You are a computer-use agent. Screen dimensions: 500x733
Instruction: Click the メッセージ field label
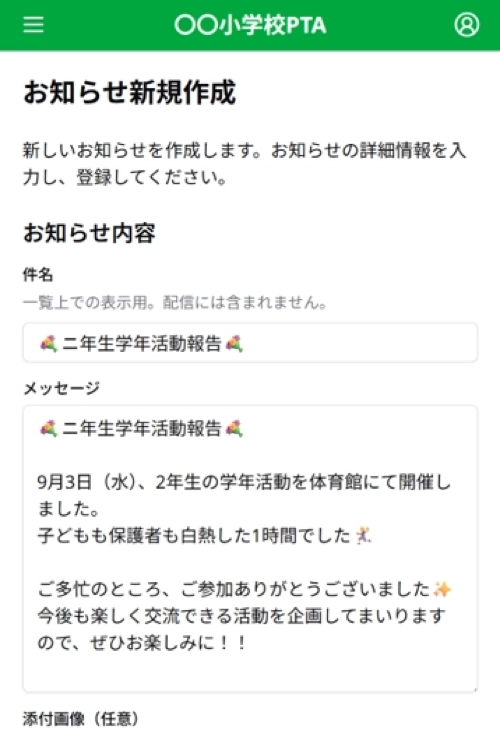point(61,388)
